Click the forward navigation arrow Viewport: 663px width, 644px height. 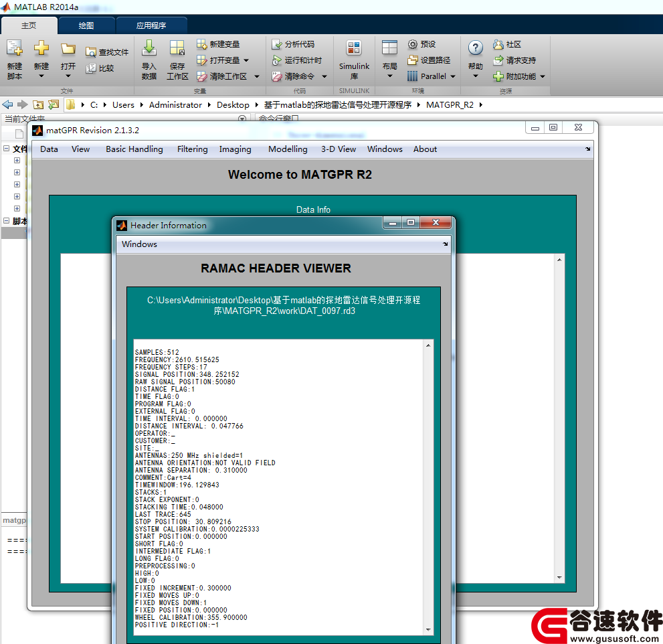[22, 104]
